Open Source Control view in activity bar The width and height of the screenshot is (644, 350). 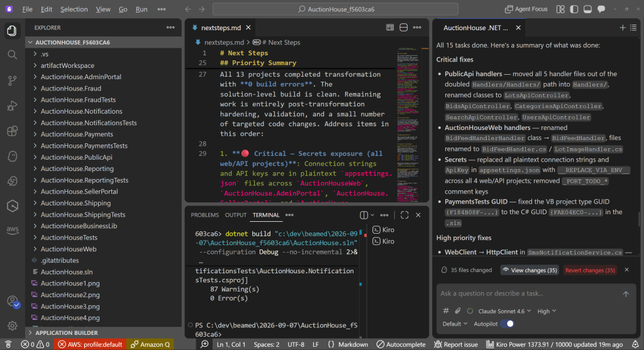(12, 80)
